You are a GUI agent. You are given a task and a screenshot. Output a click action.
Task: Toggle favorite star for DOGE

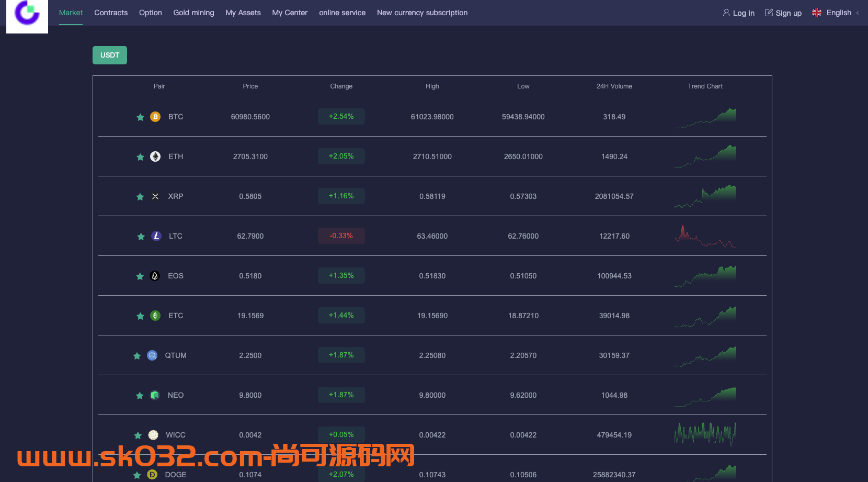coord(137,475)
